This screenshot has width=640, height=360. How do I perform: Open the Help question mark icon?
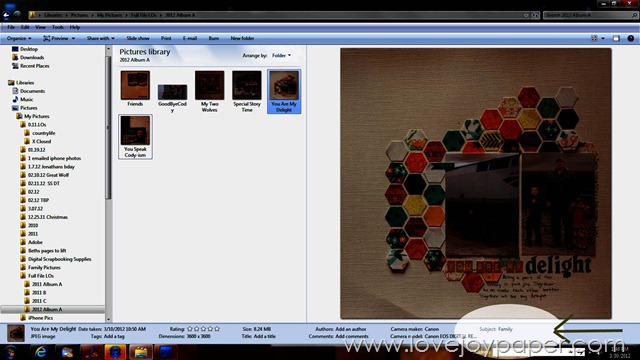[x=631, y=38]
